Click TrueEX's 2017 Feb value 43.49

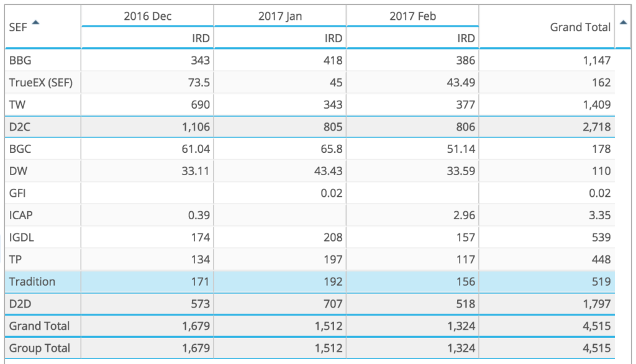point(461,83)
